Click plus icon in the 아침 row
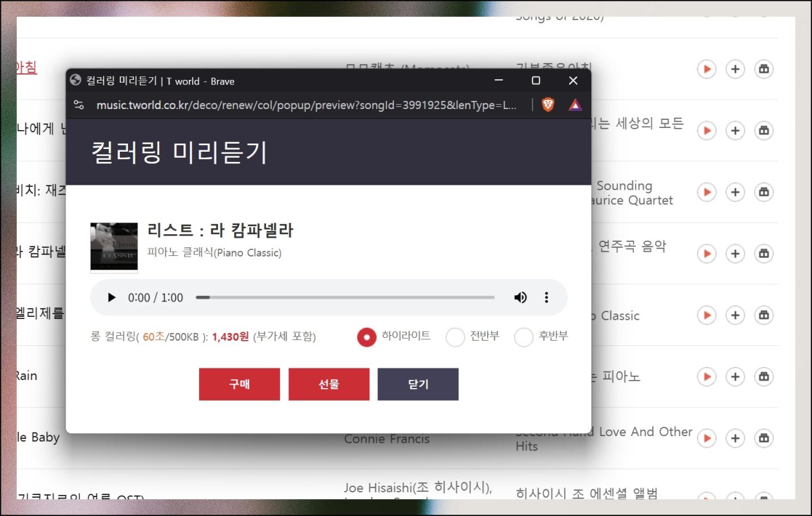 coord(735,69)
